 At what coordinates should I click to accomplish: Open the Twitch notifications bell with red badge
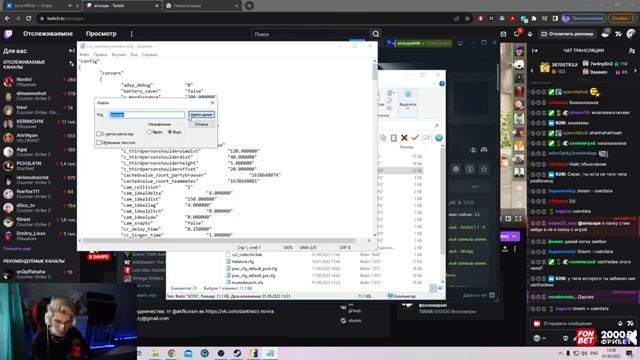[517, 33]
